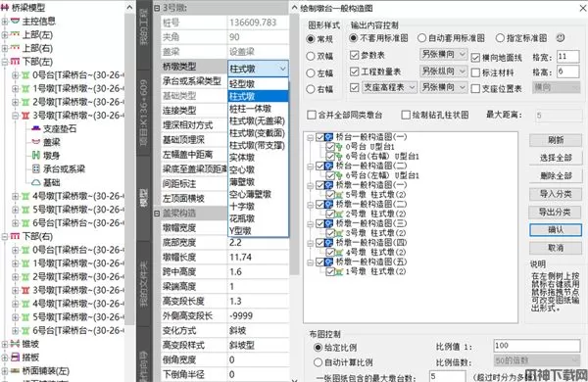
Task: Open the 另张纵向 dropdown beside 工程数量表
Action: pyautogui.click(x=443, y=71)
